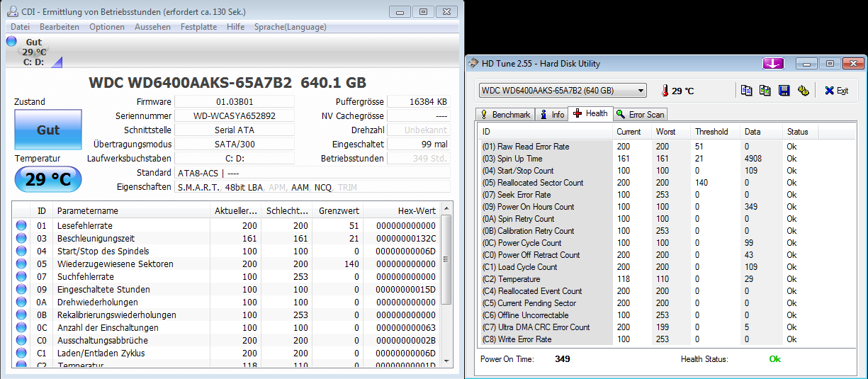Select the Anzahl der Einschaltungen row

pyautogui.click(x=227, y=327)
